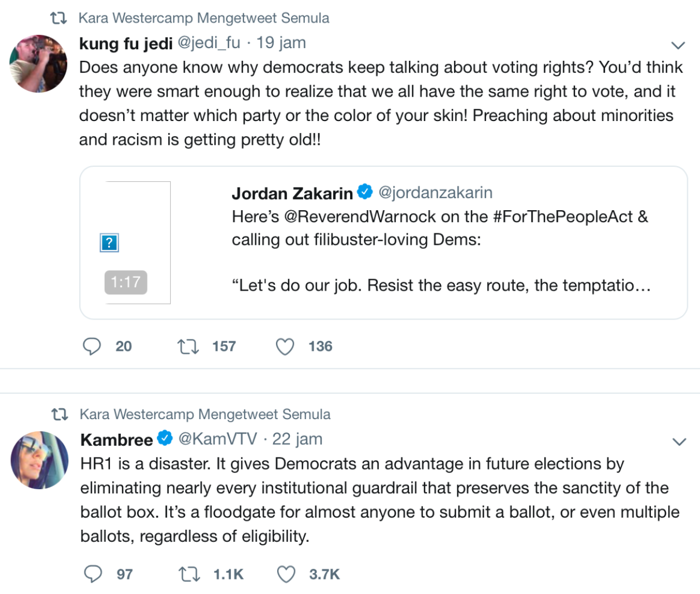Open the #ForThePeopleAct hashtag
The width and height of the screenshot is (700, 594).
(563, 217)
